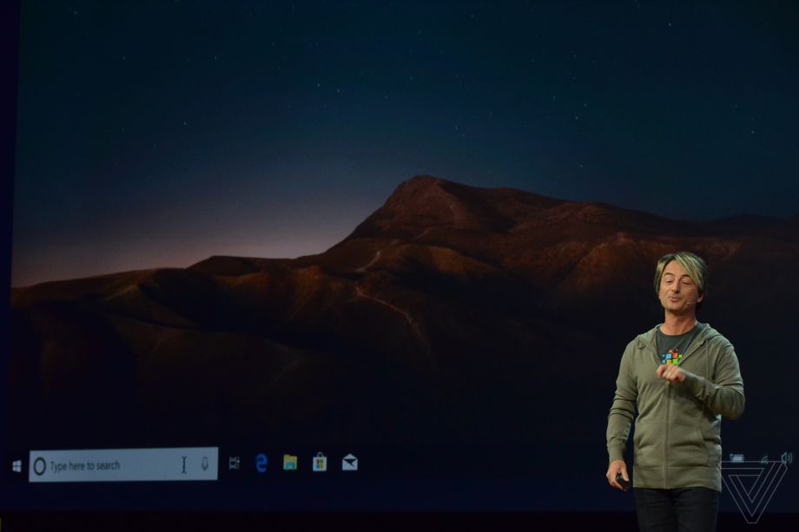Click the Wi-Fi icon in the system tray
799x532 pixels.
[765, 457]
